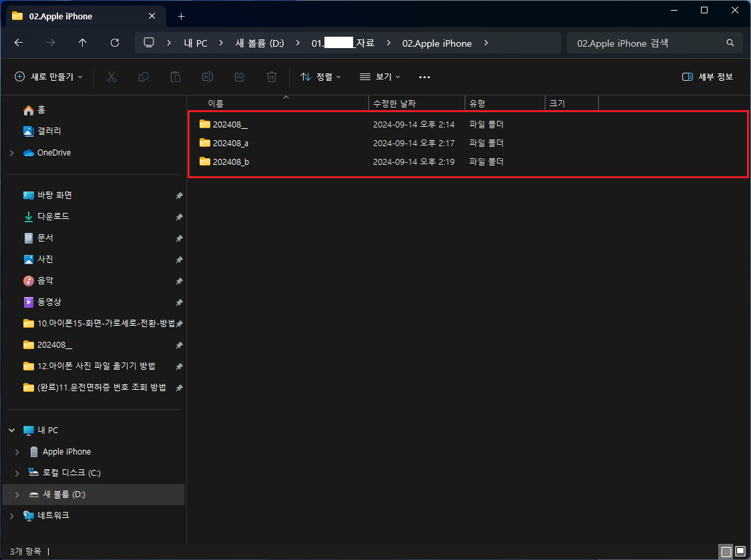The height and width of the screenshot is (560, 751).
Task: Toggle the 세부 정보 details pane
Action: pos(708,77)
